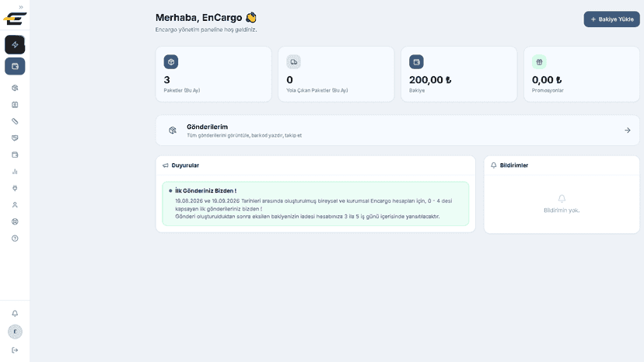
Task: Click the Duyurular megaphone icon
Action: click(166, 165)
